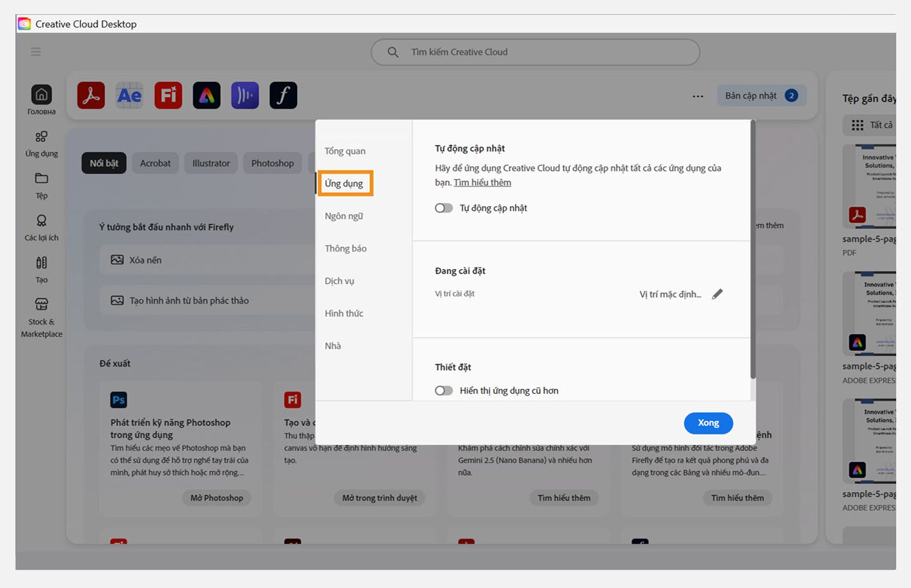Click the Creative Cloud logo in title bar
Viewport: 911px width, 588px height.
point(24,24)
